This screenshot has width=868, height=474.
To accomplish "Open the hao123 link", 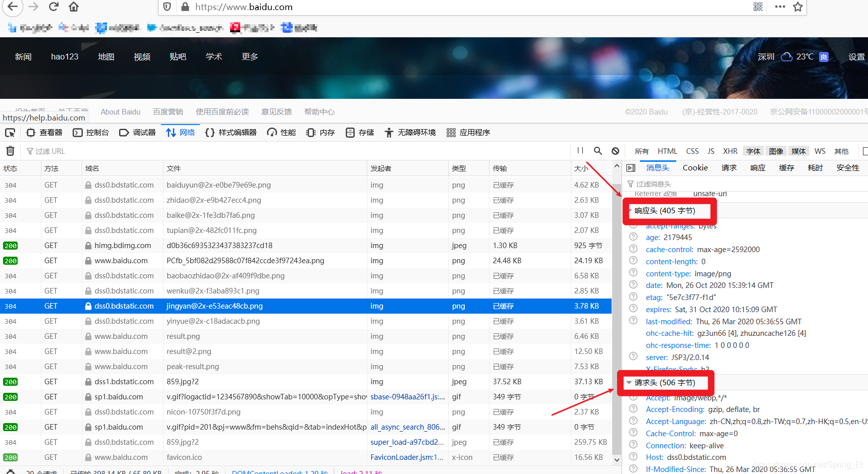I will click(65, 56).
